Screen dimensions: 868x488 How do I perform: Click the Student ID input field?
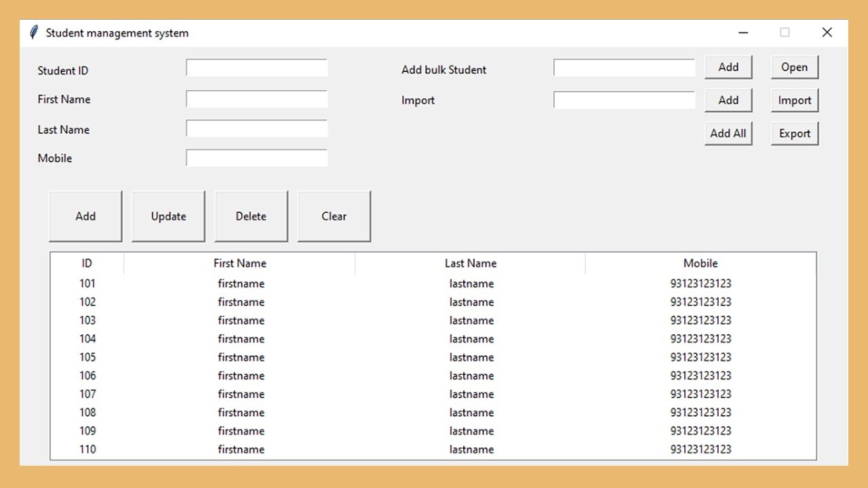(257, 68)
